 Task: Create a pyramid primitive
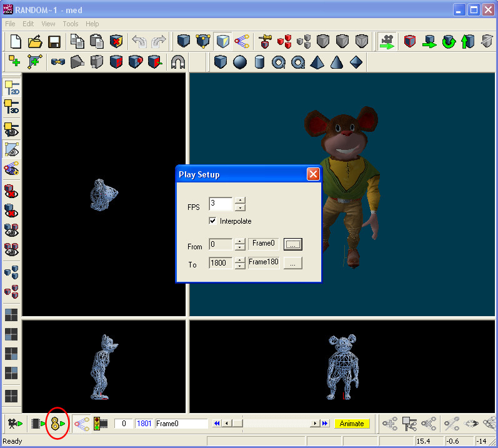[x=317, y=62]
